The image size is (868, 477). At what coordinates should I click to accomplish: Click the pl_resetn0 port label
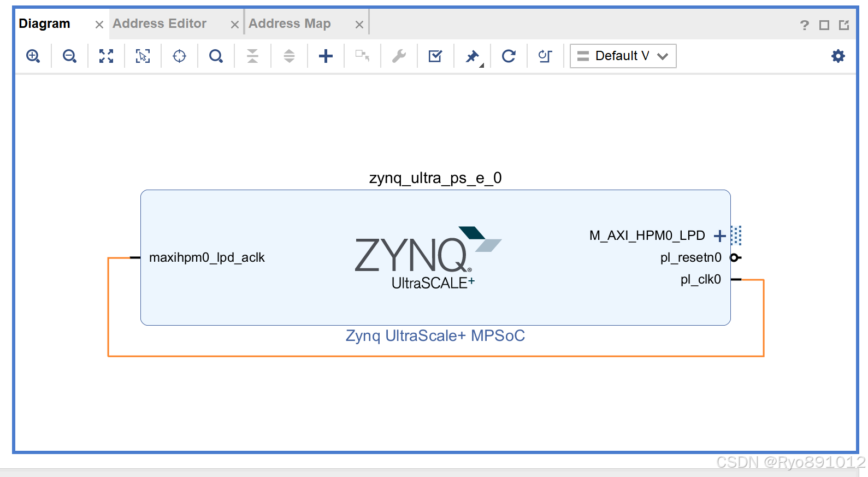691,257
